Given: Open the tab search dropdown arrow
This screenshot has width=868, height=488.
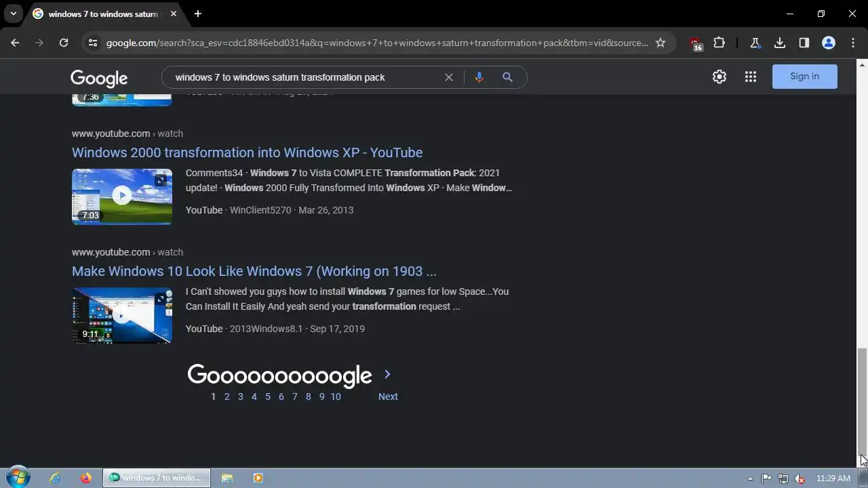Looking at the screenshot, I should [13, 14].
